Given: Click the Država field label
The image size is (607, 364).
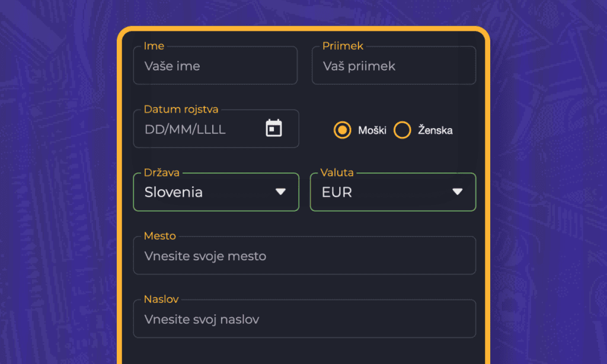Looking at the screenshot, I should click(x=162, y=173).
